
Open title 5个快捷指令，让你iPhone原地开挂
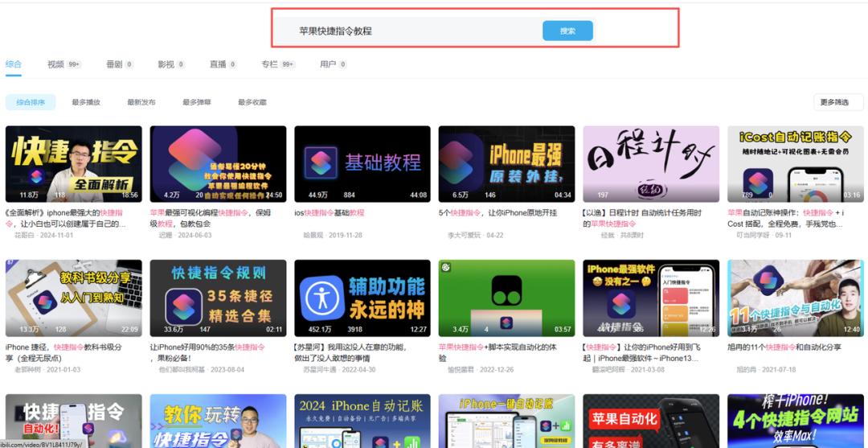coord(497,212)
